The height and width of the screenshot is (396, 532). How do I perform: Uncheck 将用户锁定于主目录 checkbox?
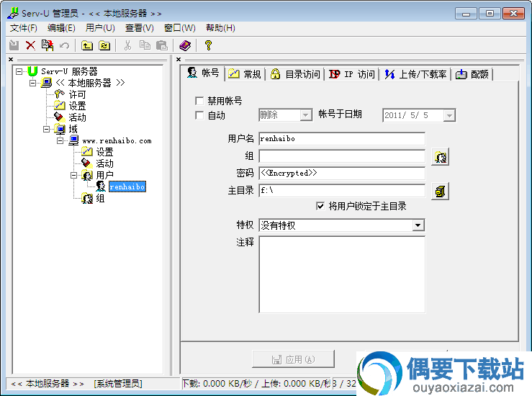pyautogui.click(x=320, y=206)
